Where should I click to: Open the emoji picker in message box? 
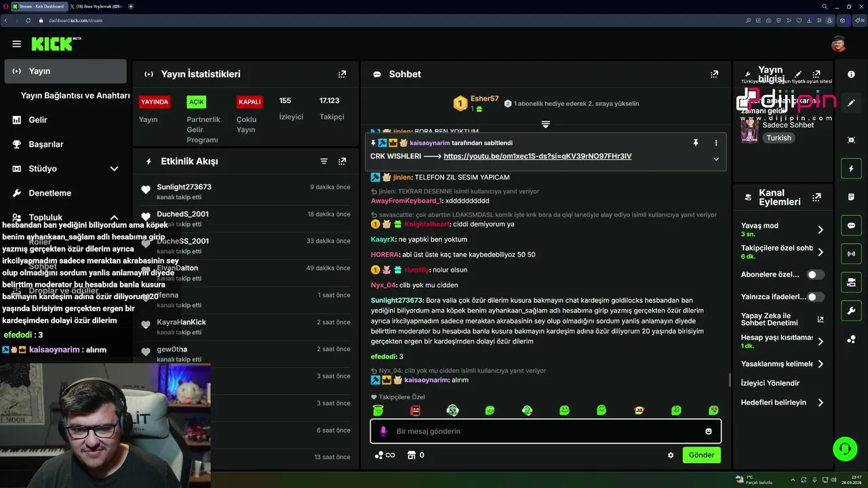click(x=709, y=431)
